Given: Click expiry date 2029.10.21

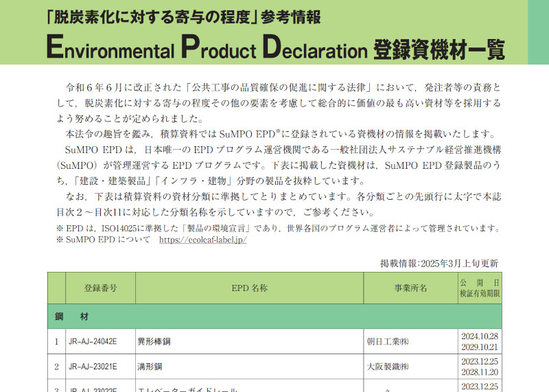Looking at the screenshot, I should point(480,347).
